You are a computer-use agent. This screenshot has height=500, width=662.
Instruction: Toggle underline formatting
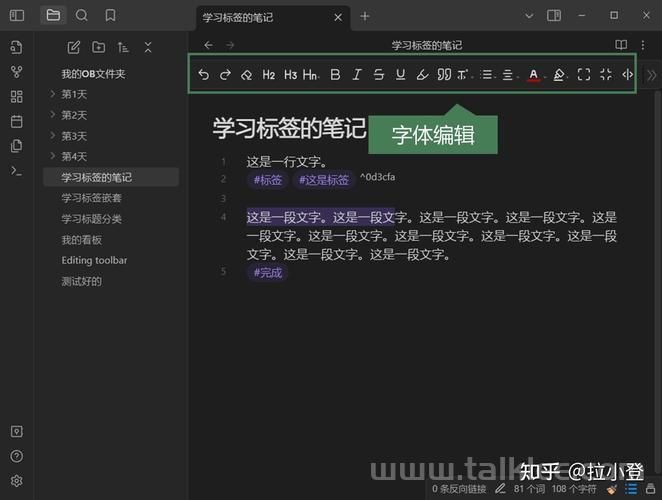click(400, 75)
